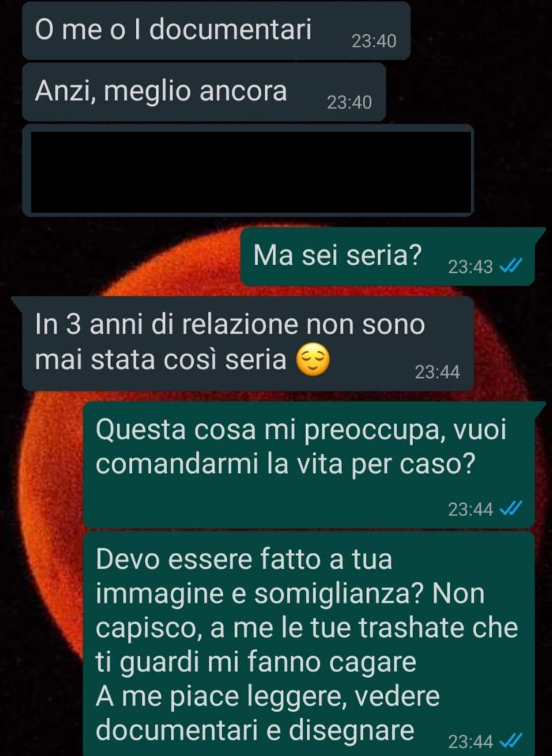Tap the 23:43 timestamp

tap(470, 268)
